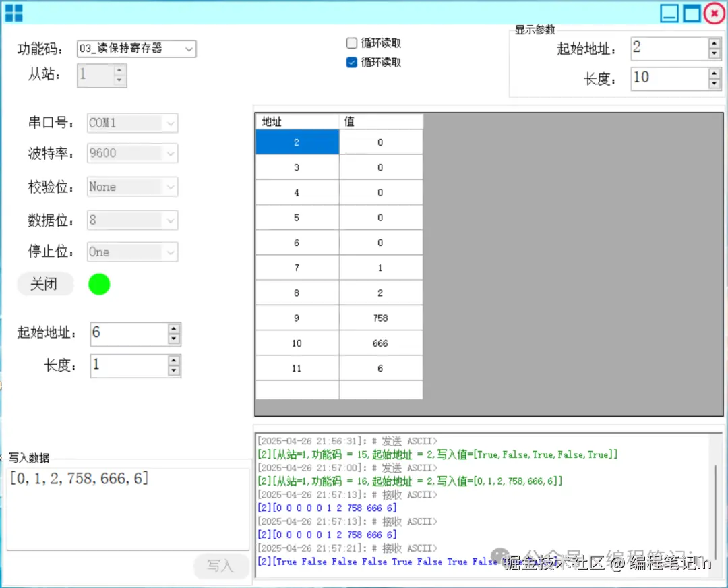Click the last log line starting True False
The height and width of the screenshot is (588, 728).
(408, 562)
